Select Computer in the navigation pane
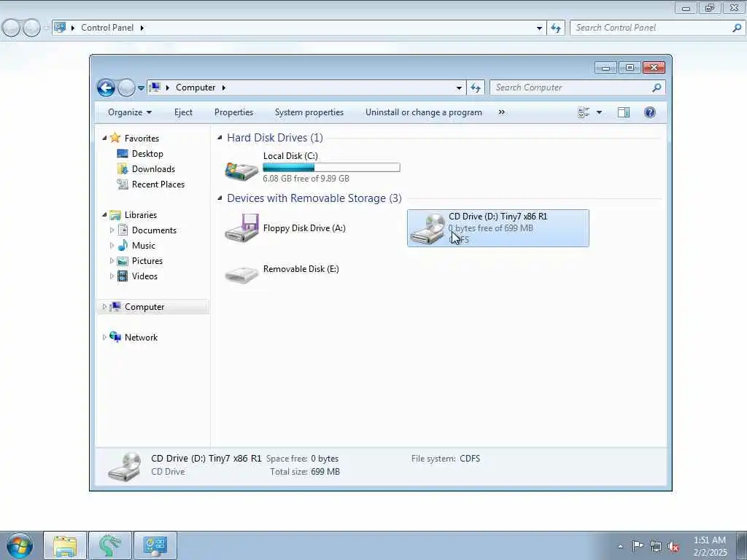Screen dimensions: 747x560 tap(144, 307)
